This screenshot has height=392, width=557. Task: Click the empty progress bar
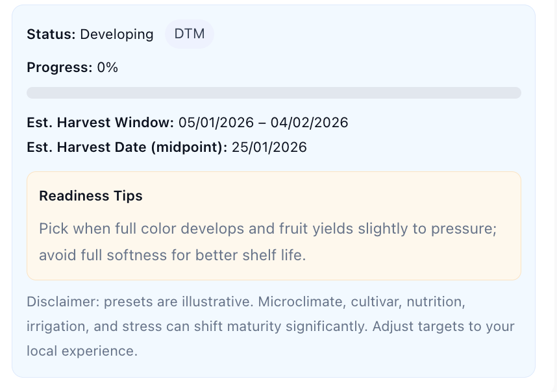point(273,93)
